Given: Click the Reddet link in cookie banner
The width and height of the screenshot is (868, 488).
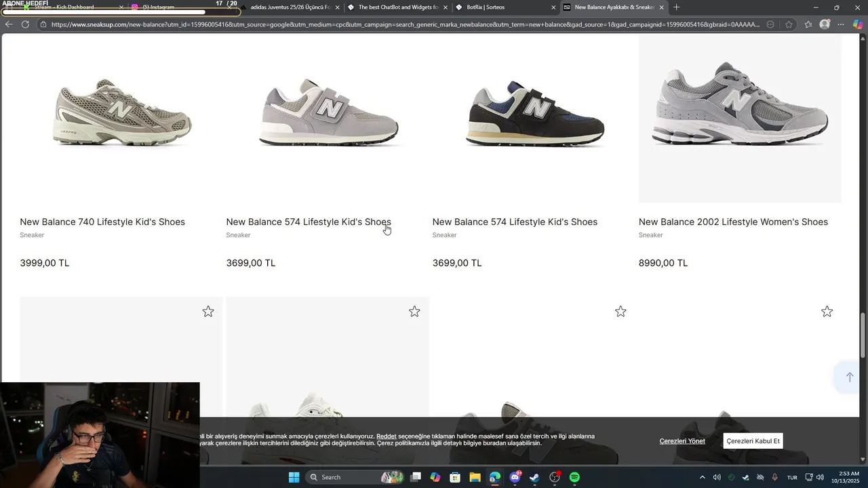Looking at the screenshot, I should (387, 436).
